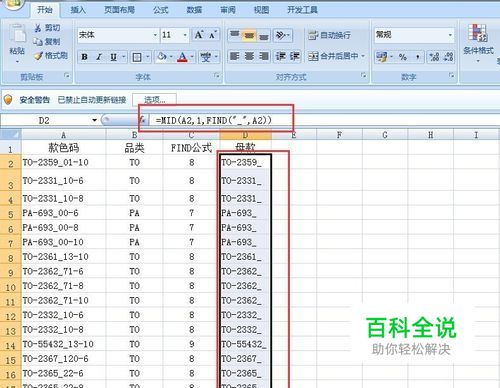Click the formula bar with the MID formula
500x388 pixels.
click(x=323, y=120)
